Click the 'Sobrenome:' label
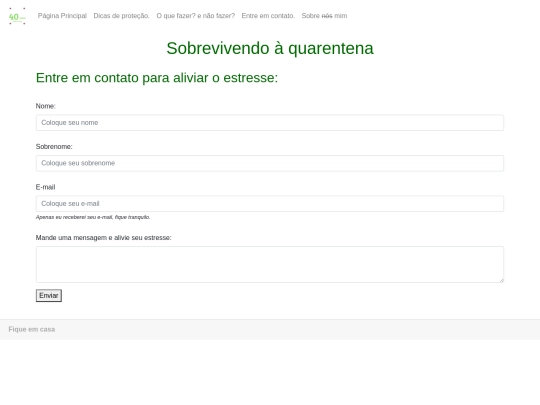This screenshot has height=405, width=540. pyautogui.click(x=54, y=147)
